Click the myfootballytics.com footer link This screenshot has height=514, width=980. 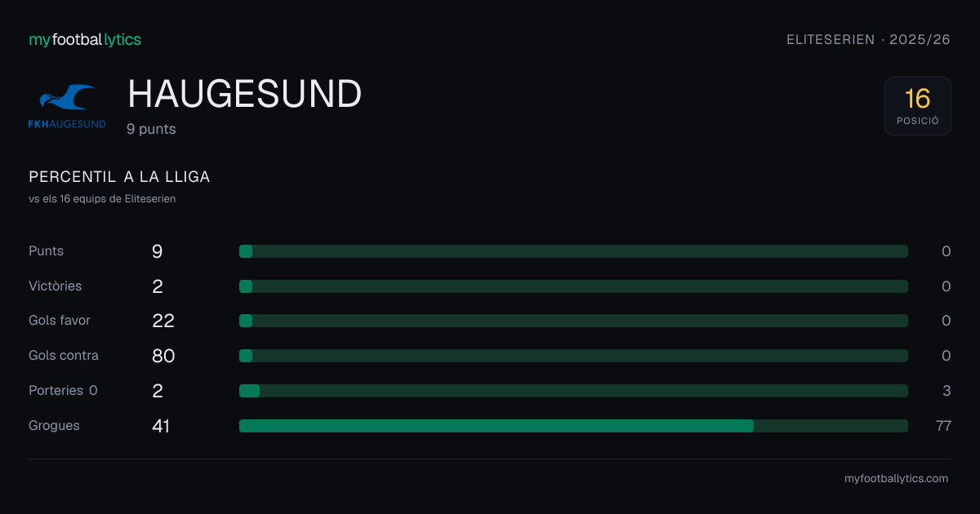click(896, 479)
